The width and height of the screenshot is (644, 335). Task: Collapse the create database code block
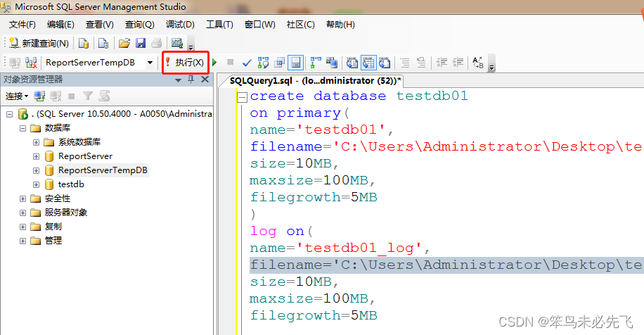[243, 97]
